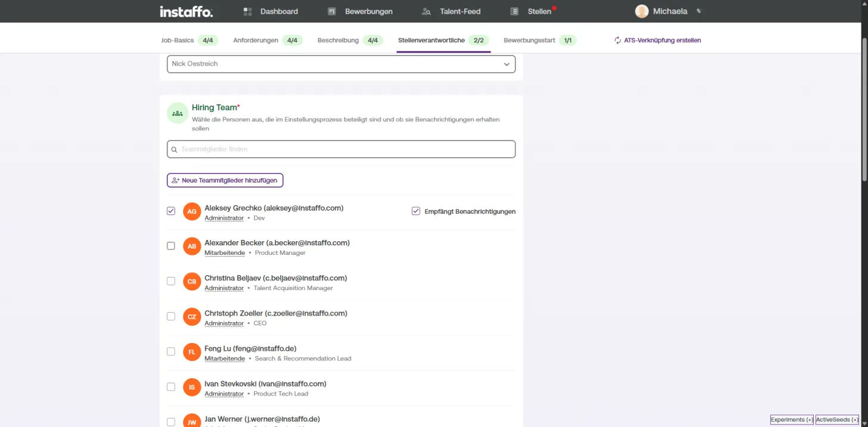Switch to the Job-Basics tab
The image size is (868, 427).
coord(190,40)
